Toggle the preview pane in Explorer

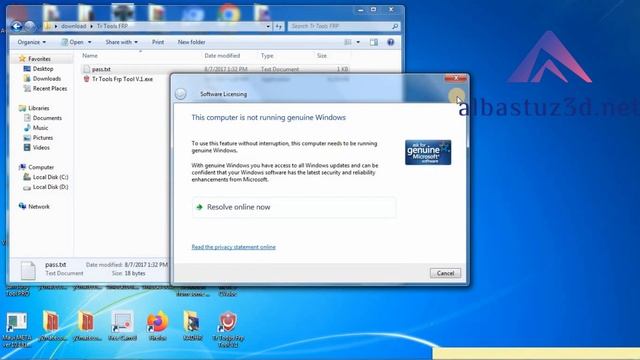(x=373, y=42)
